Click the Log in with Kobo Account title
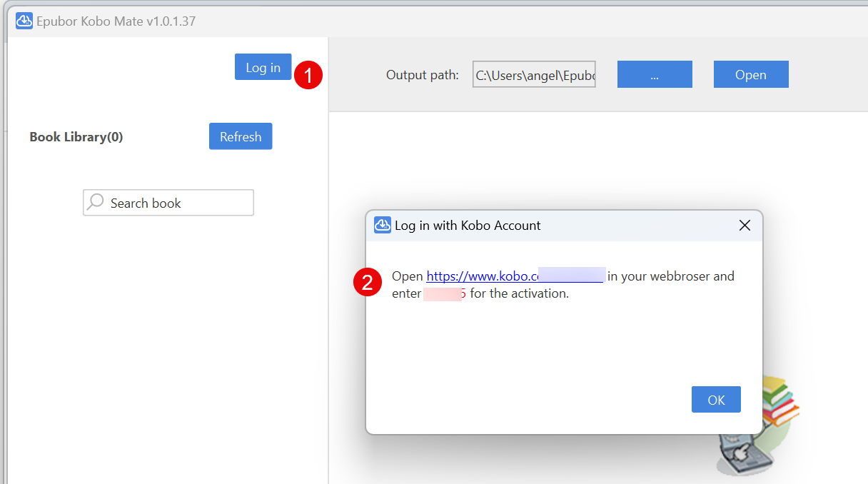This screenshot has width=868, height=484. pyautogui.click(x=468, y=226)
